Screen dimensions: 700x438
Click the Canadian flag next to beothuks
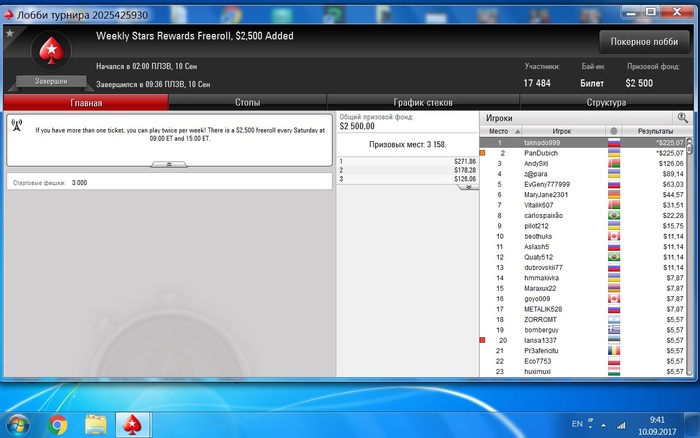click(x=614, y=237)
